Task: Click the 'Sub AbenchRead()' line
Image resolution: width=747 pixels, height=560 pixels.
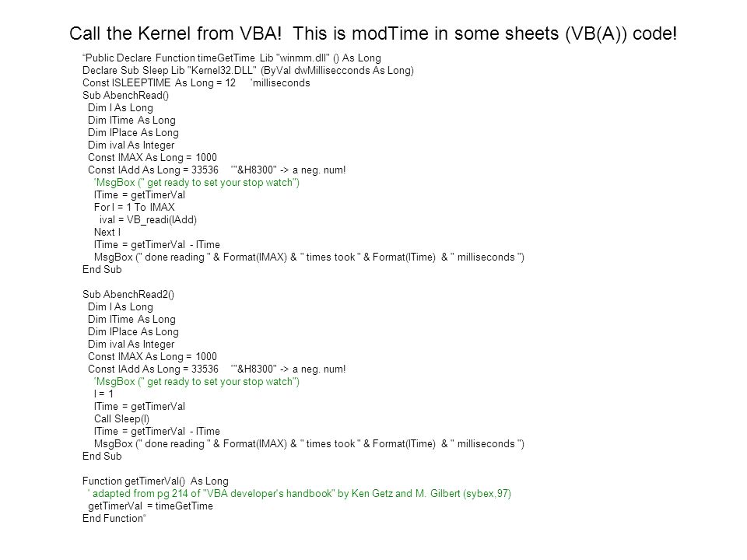Action: pyautogui.click(x=126, y=95)
